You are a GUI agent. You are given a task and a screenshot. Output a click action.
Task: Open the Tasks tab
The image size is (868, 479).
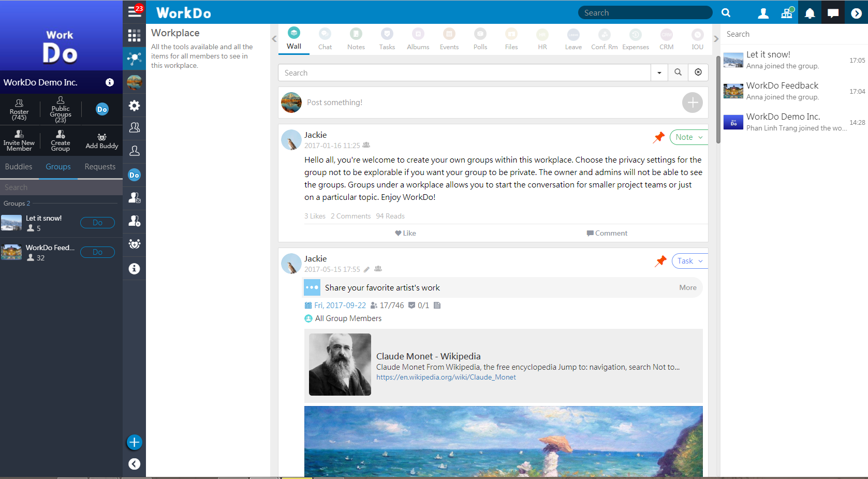tap(387, 39)
